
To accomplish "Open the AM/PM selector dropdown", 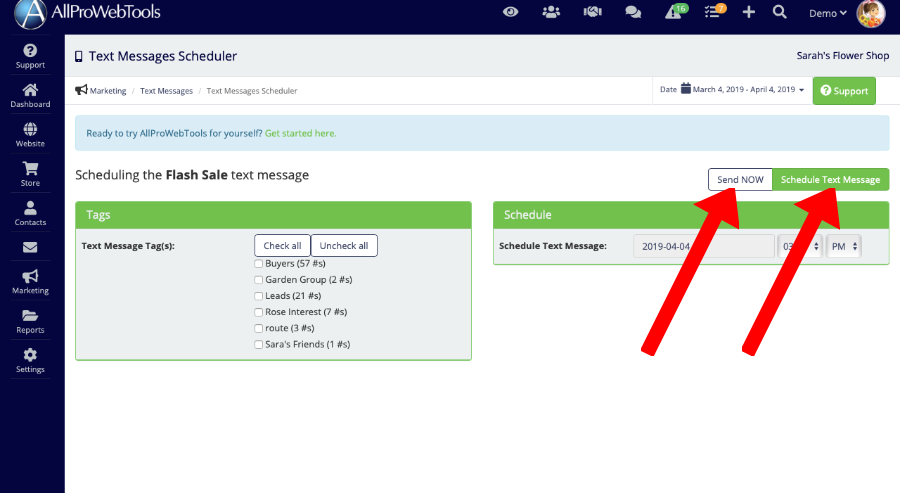I will [844, 246].
